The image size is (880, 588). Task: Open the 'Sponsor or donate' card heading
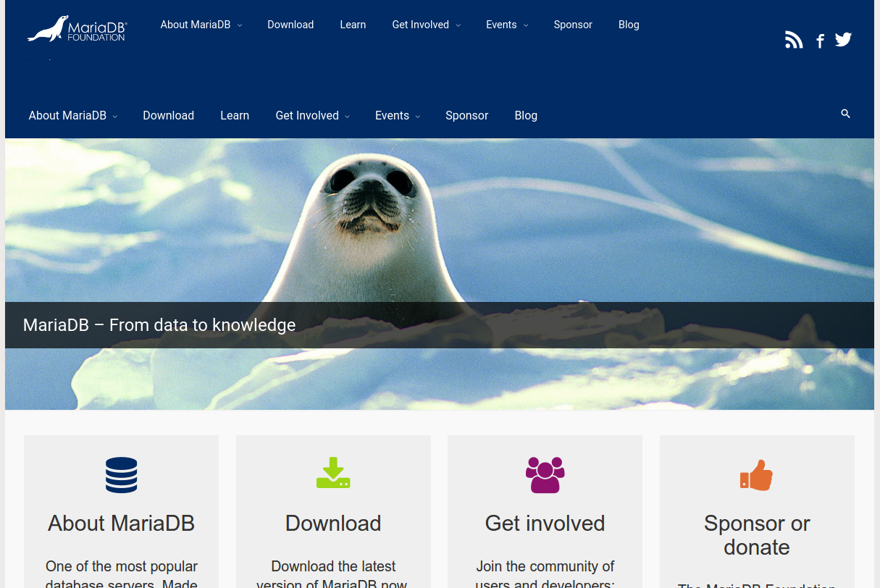(757, 535)
